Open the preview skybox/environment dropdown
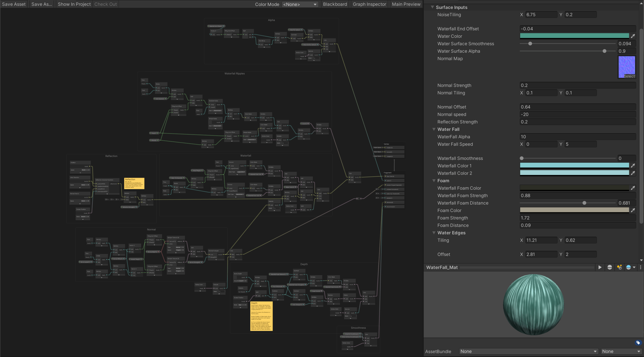The width and height of the screenshot is (644, 357). click(x=631, y=267)
